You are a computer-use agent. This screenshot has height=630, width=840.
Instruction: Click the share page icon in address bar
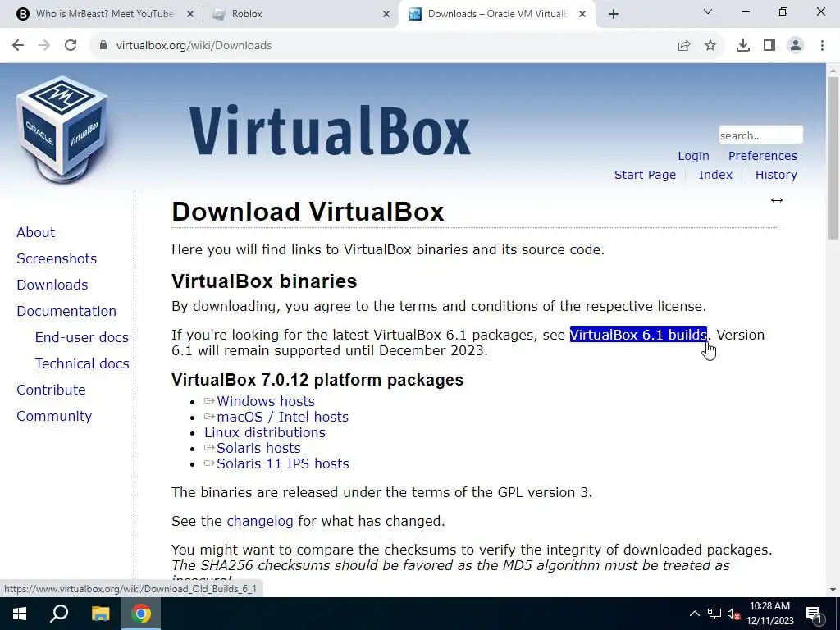684,46
